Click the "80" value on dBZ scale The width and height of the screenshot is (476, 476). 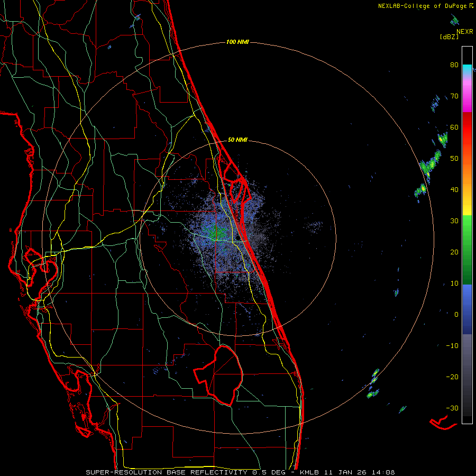(454, 65)
